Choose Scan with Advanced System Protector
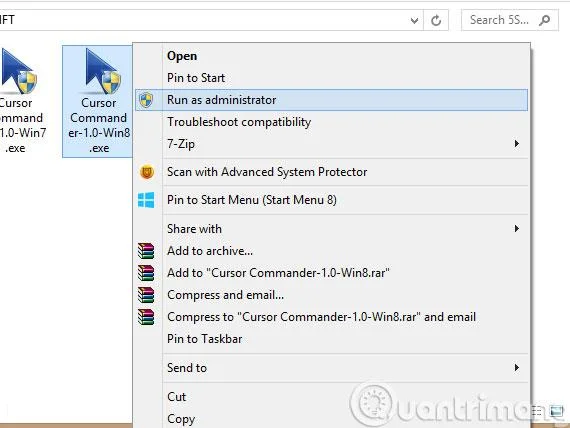The height and width of the screenshot is (428, 570). [x=331, y=172]
